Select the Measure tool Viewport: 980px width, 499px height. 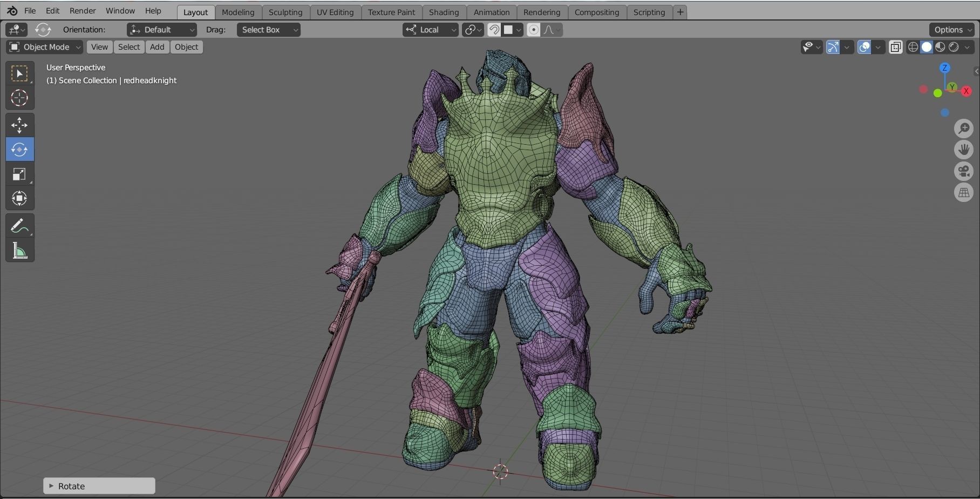[x=20, y=250]
